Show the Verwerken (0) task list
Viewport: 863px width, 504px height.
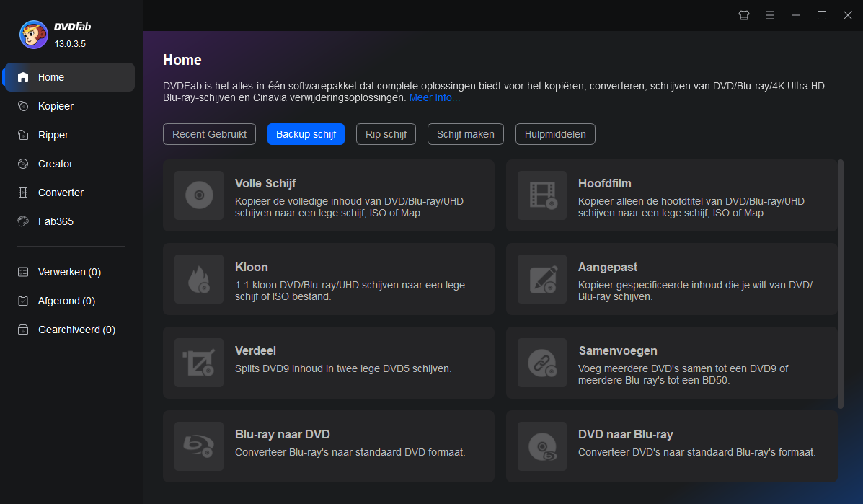(68, 272)
